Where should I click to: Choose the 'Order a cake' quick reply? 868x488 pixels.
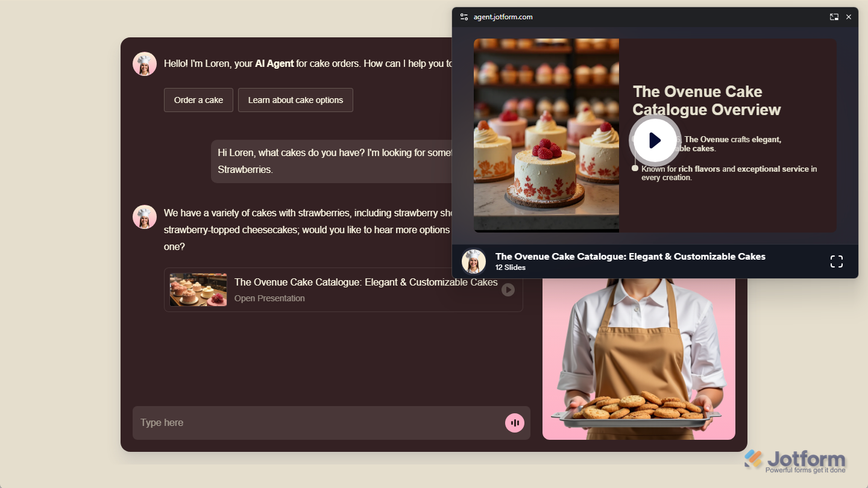(x=198, y=100)
